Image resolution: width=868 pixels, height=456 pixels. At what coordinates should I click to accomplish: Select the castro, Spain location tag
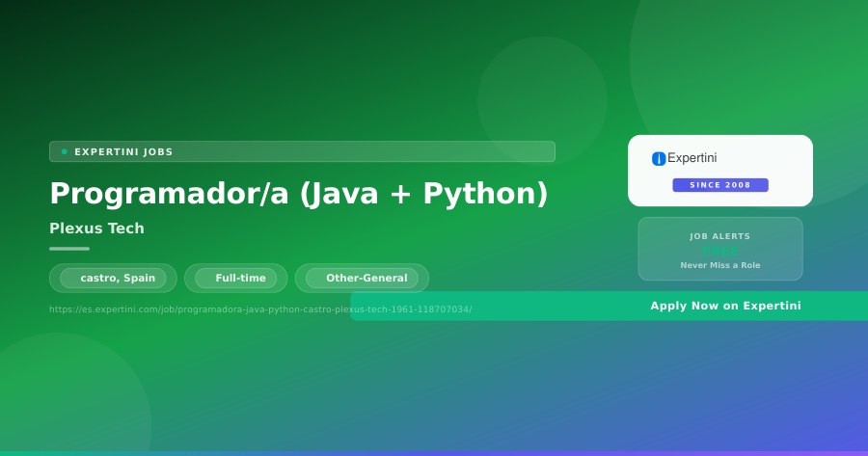[x=113, y=278]
